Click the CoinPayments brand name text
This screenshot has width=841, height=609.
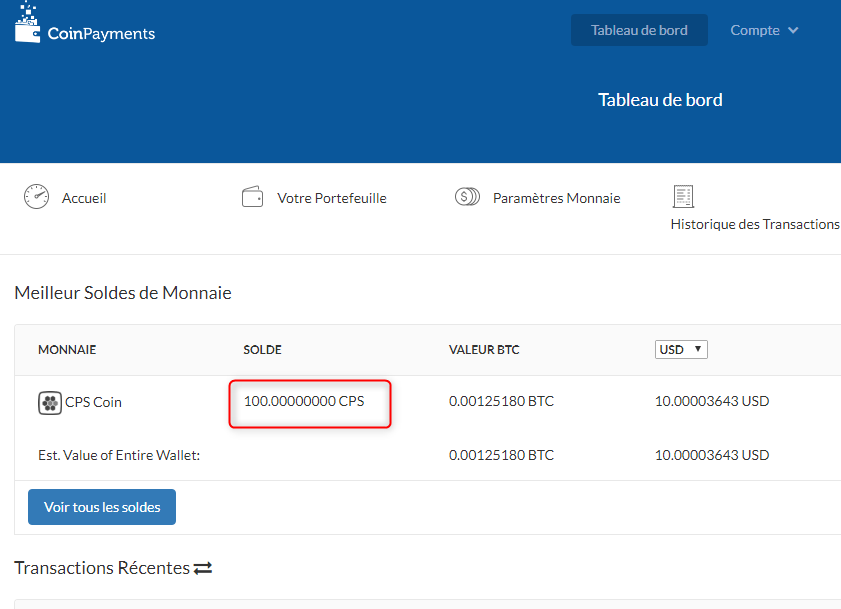pyautogui.click(x=101, y=34)
